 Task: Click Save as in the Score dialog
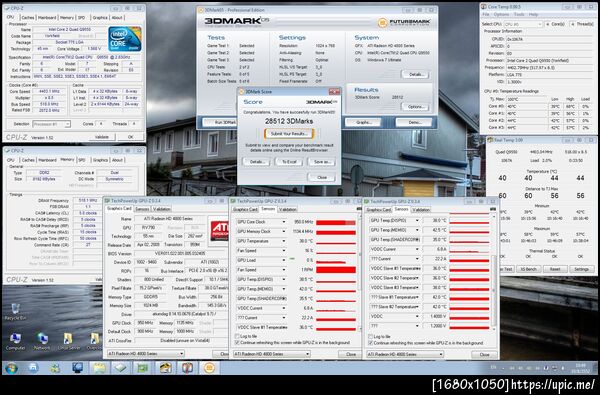click(x=321, y=162)
